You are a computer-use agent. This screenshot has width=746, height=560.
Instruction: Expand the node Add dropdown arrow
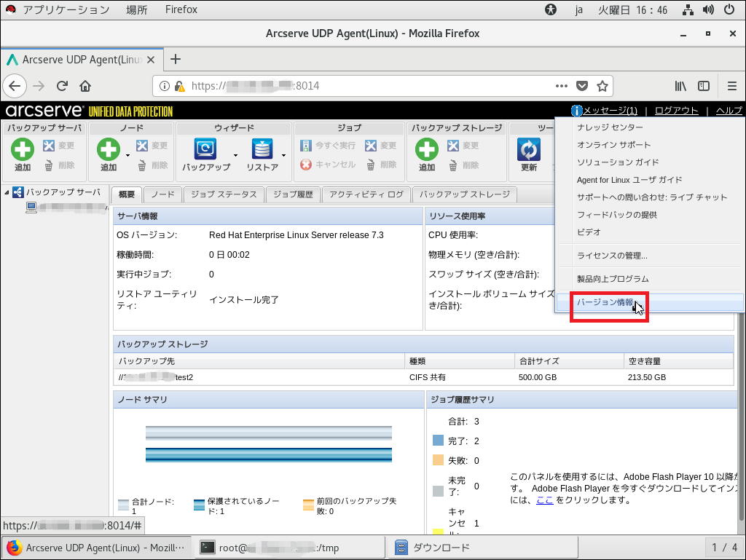pos(127,155)
